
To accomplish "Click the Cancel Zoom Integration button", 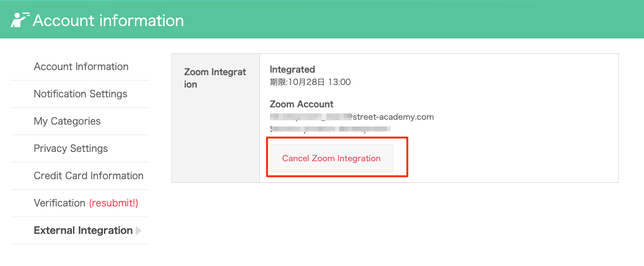I will (331, 158).
